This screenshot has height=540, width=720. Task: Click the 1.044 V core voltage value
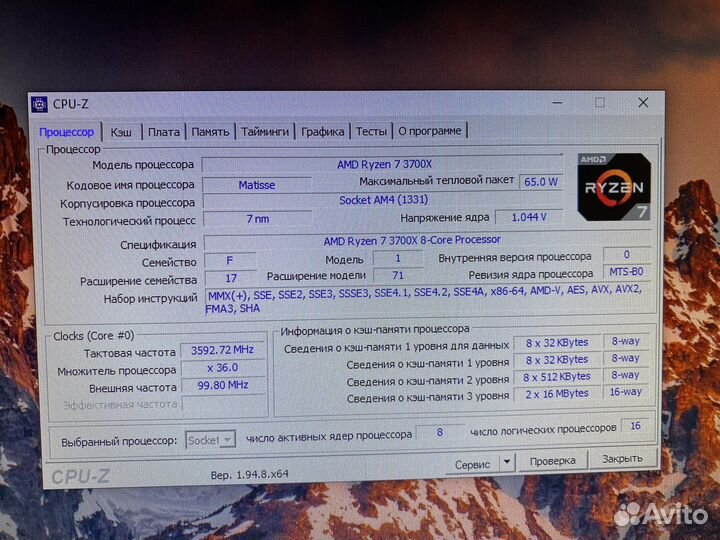point(529,217)
